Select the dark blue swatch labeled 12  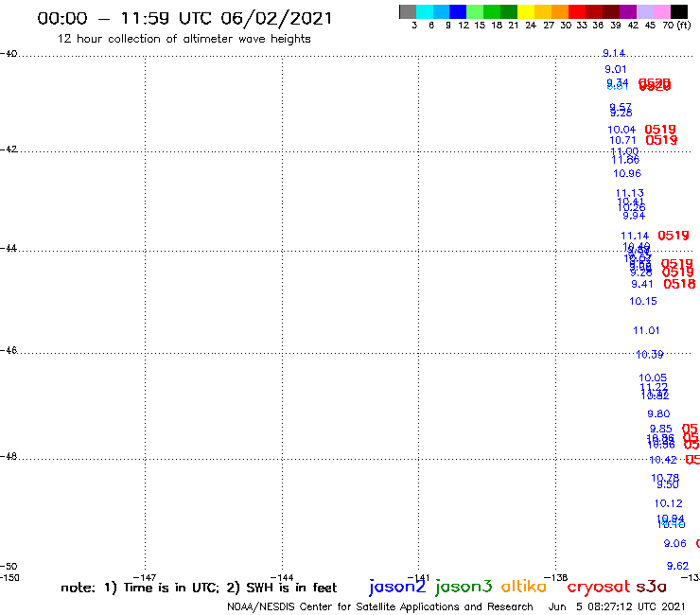click(x=458, y=11)
